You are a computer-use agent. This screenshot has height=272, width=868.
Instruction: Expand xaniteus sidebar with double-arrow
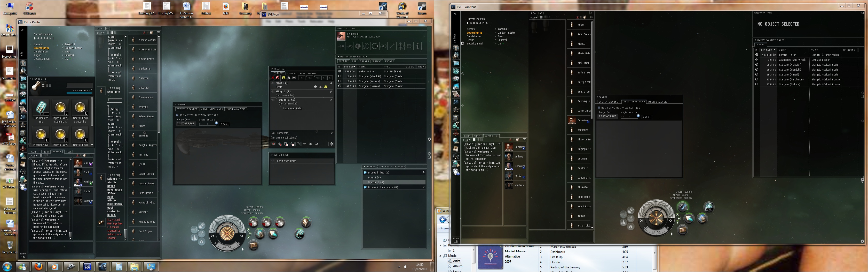point(455,14)
